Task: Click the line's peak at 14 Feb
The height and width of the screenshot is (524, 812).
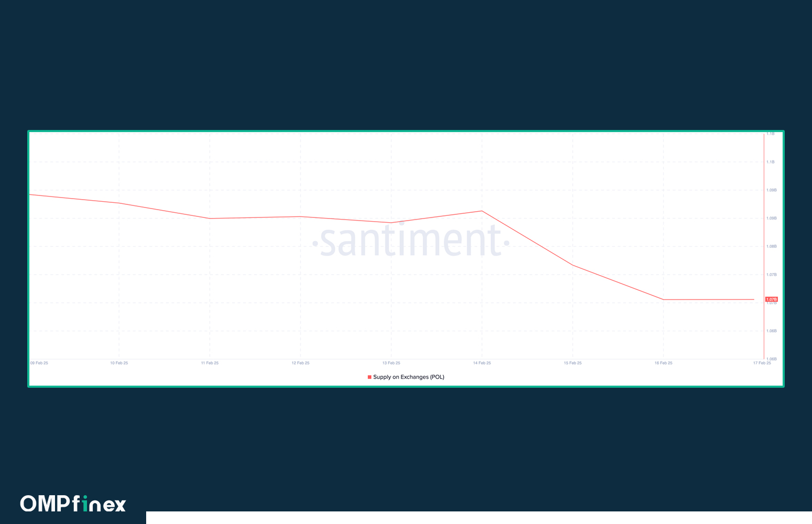Action: tap(482, 211)
